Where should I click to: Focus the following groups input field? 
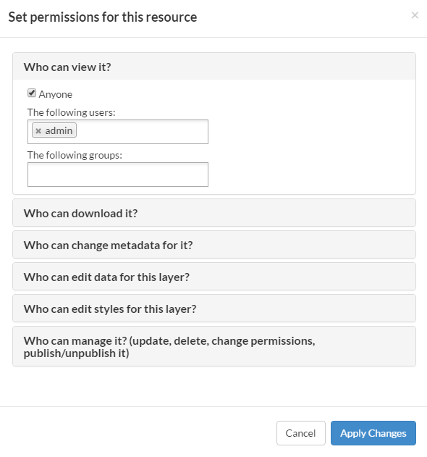[118, 174]
